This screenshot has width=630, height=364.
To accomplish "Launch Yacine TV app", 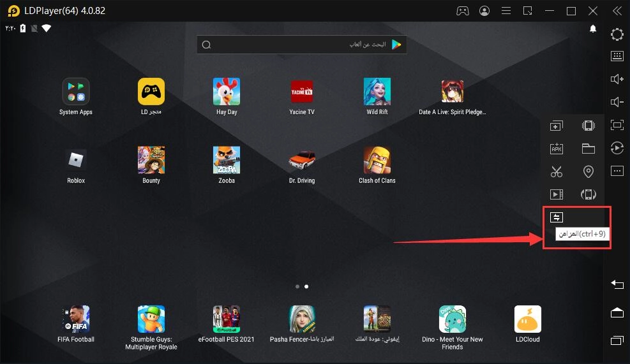I will [302, 92].
